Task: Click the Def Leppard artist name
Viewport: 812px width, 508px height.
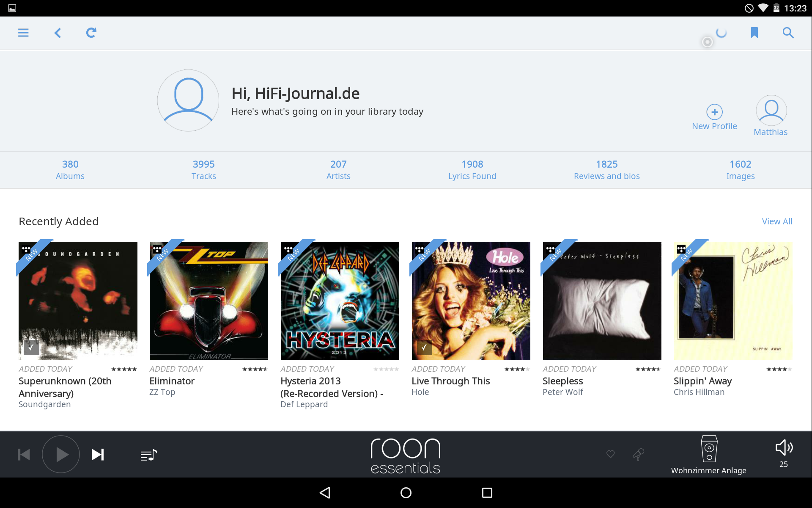Action: click(304, 404)
